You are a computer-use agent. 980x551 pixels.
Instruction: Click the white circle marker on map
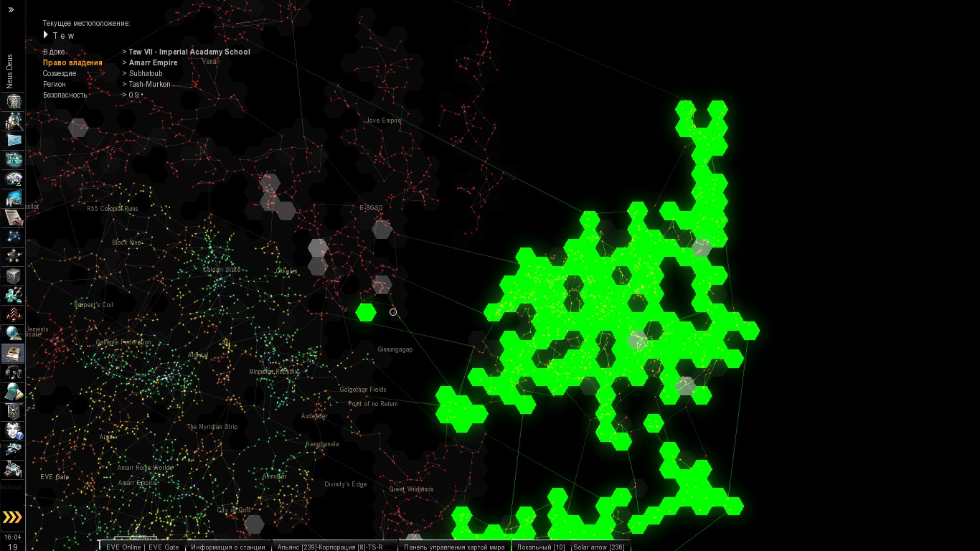coord(393,312)
